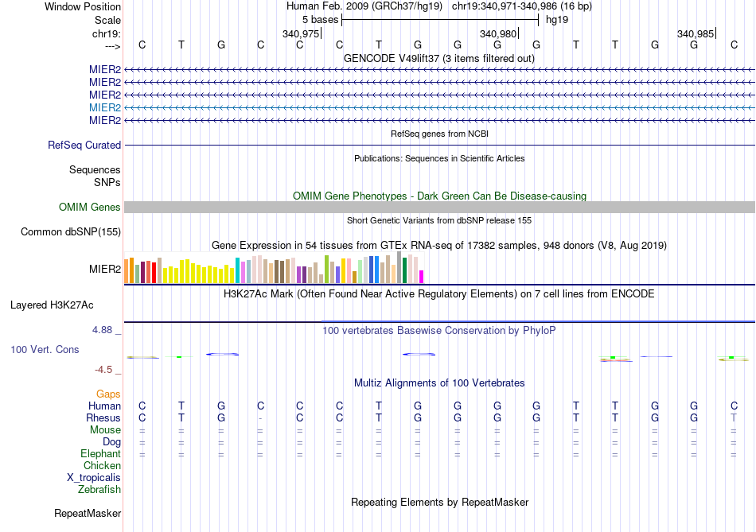The height and width of the screenshot is (532, 756).
Task: Click the gray OMIM Genes item bar
Action: click(x=439, y=208)
